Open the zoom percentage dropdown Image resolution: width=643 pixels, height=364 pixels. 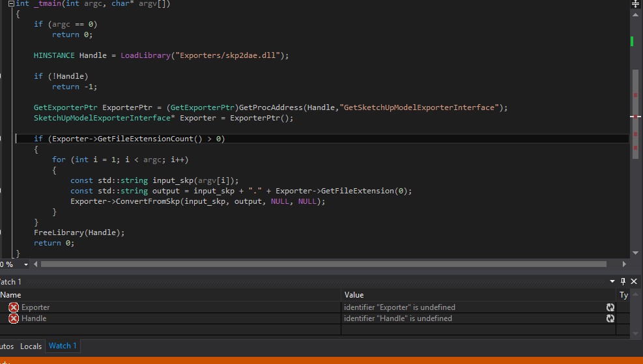coord(26,264)
